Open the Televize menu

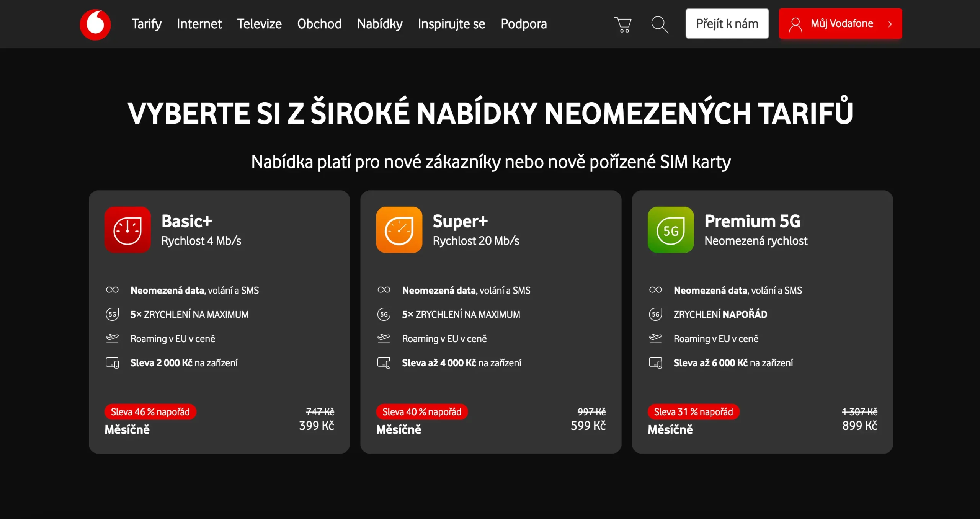pos(259,24)
